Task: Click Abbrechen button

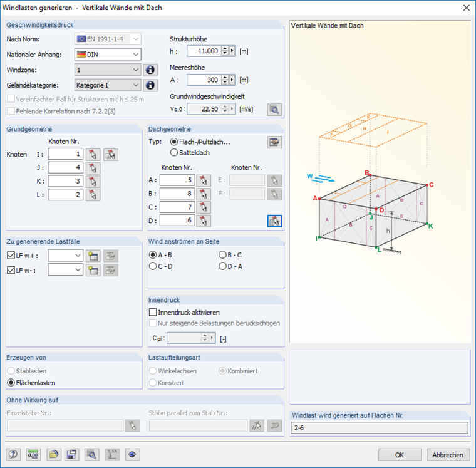Action: click(448, 455)
